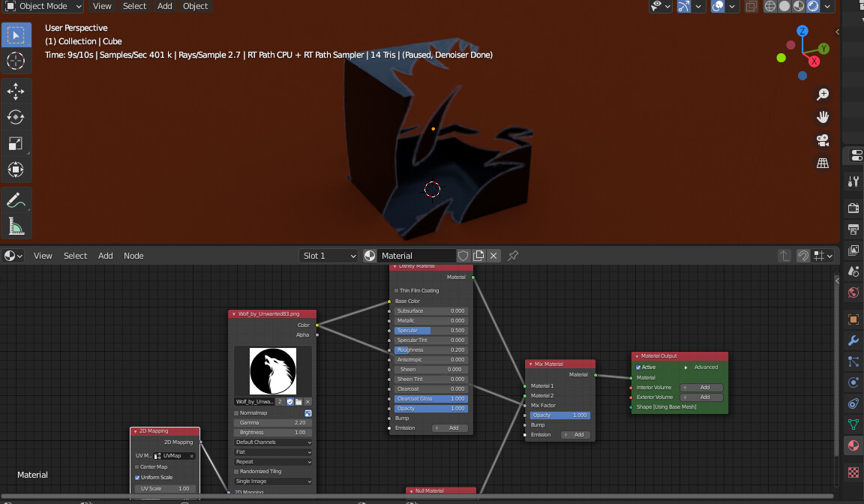Screen dimensions: 864x504
Task: Toggle viewport overlays button
Action: pos(718,6)
